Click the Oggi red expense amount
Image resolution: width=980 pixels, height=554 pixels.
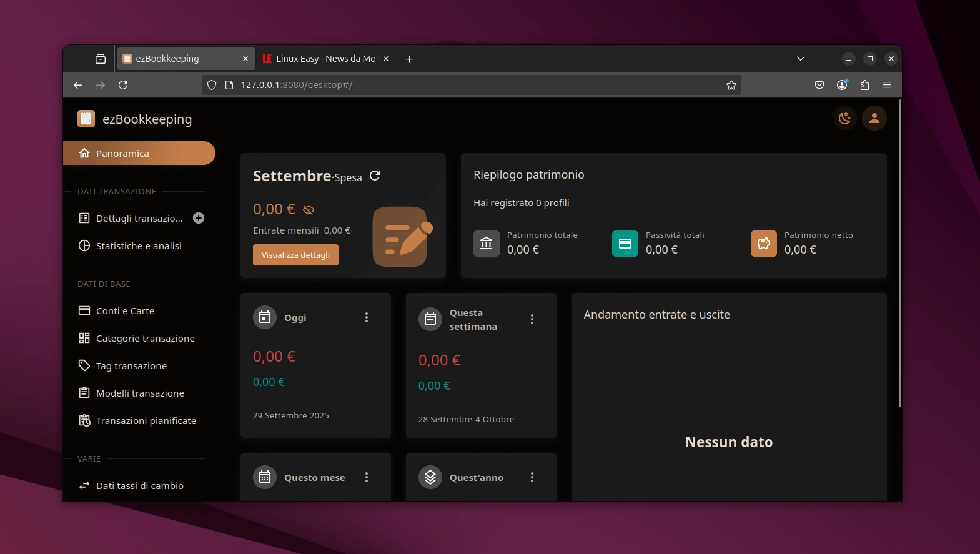coord(274,357)
